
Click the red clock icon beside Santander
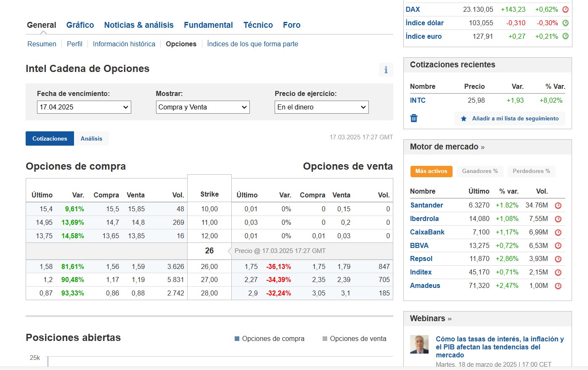coord(558,205)
